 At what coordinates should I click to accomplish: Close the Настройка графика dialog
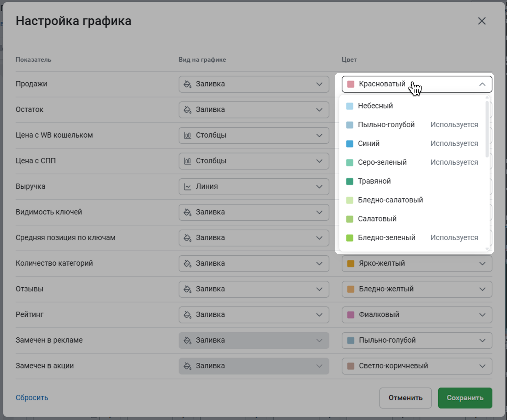tap(482, 21)
